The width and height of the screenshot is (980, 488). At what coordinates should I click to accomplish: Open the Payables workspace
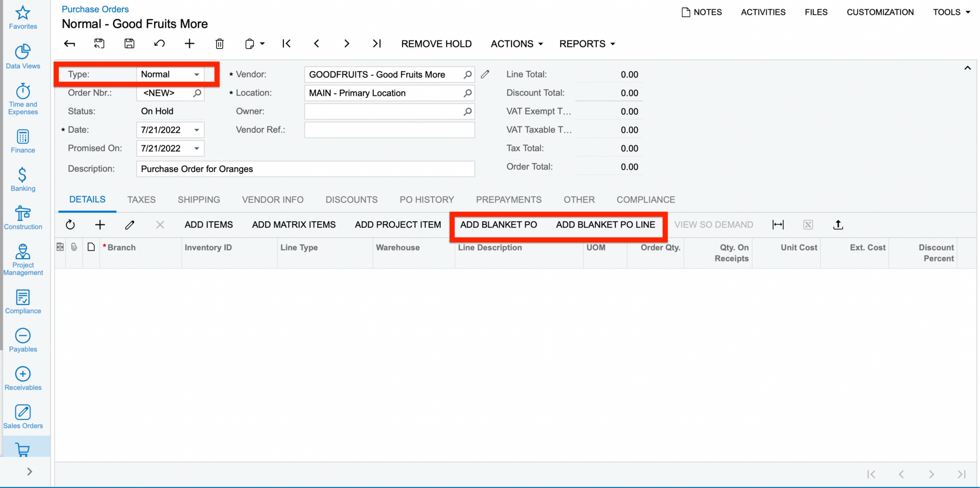coord(22,340)
